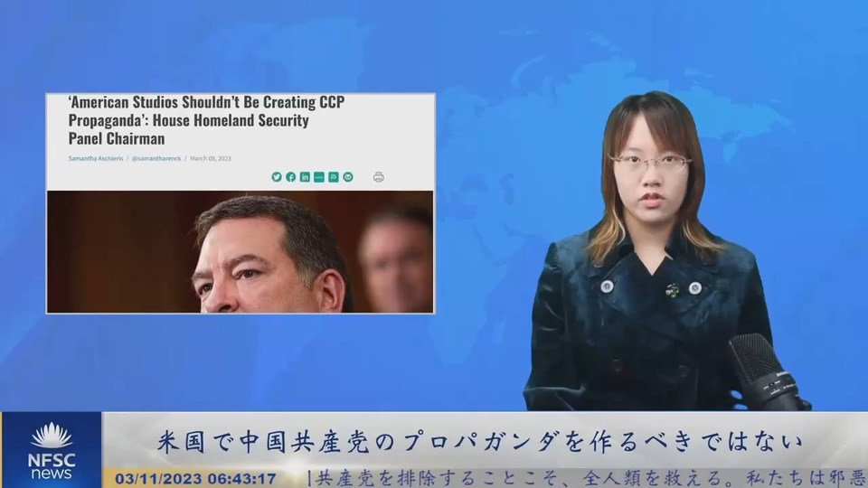Click the 03/11/2023 06:43:17 timestamp

point(195,479)
